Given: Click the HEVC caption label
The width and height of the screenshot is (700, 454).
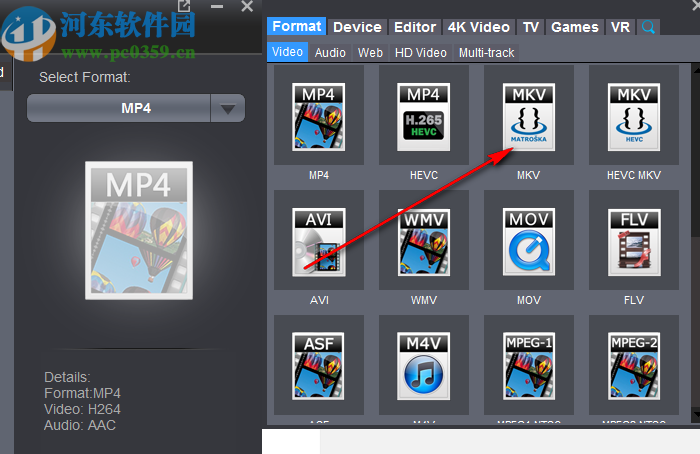Looking at the screenshot, I should pos(424,175).
